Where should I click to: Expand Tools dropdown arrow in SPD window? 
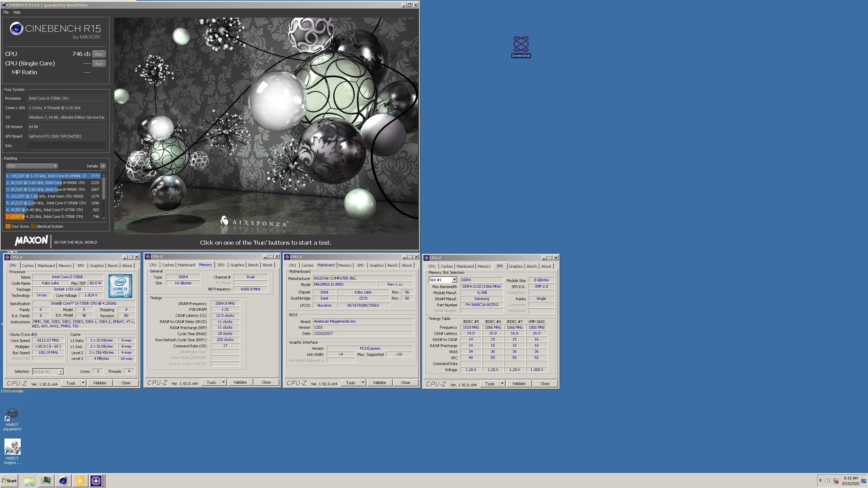point(502,384)
